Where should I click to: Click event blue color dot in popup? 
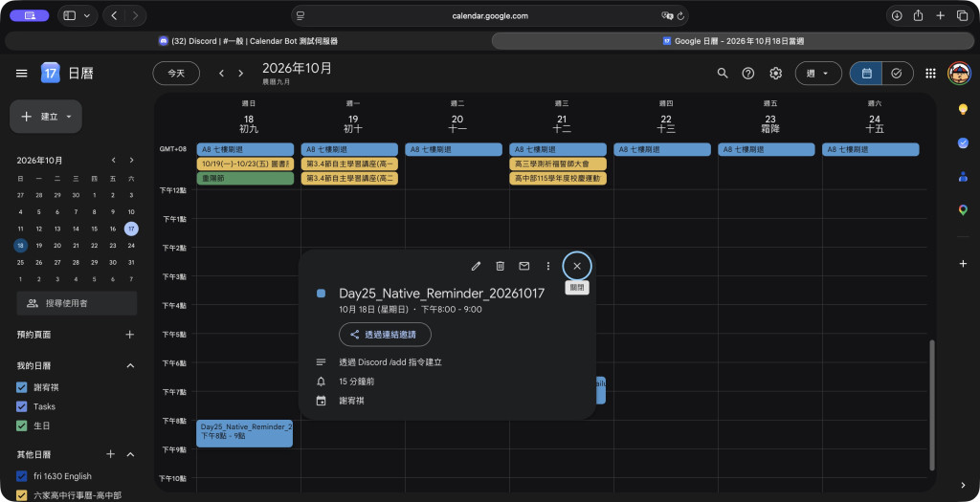[x=322, y=293]
